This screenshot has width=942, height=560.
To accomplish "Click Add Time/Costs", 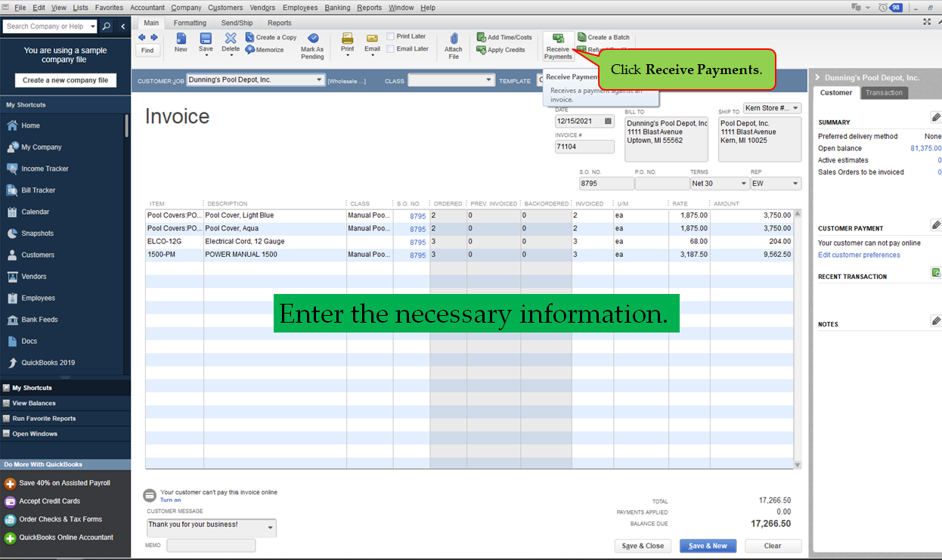I will click(x=504, y=37).
